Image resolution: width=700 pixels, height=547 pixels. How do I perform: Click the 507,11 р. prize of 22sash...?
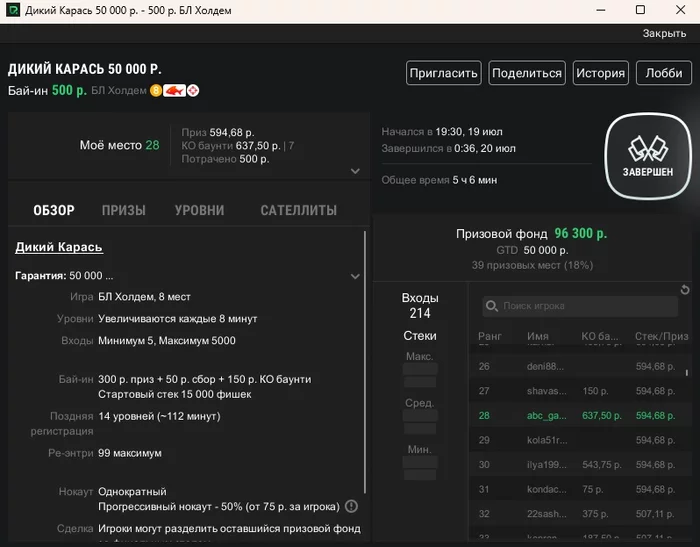(x=655, y=514)
